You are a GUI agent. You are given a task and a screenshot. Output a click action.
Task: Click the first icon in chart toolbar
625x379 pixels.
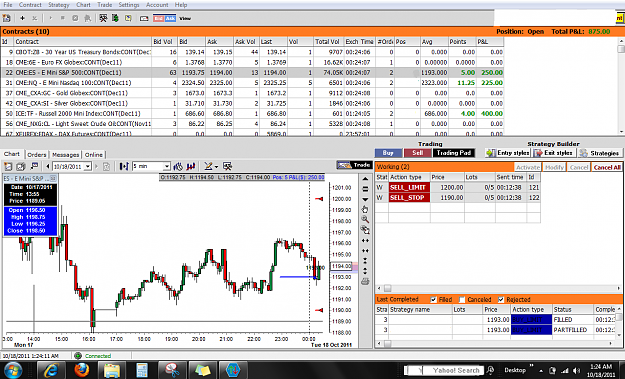(8, 166)
